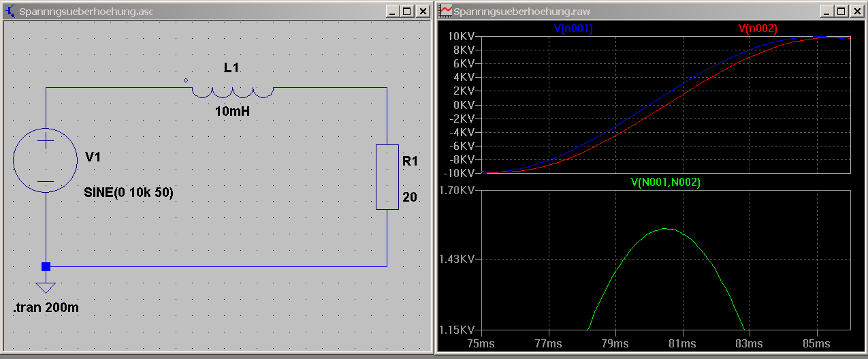This screenshot has height=359, width=868.
Task: Select the resistor R1 symbol
Action: (387, 176)
